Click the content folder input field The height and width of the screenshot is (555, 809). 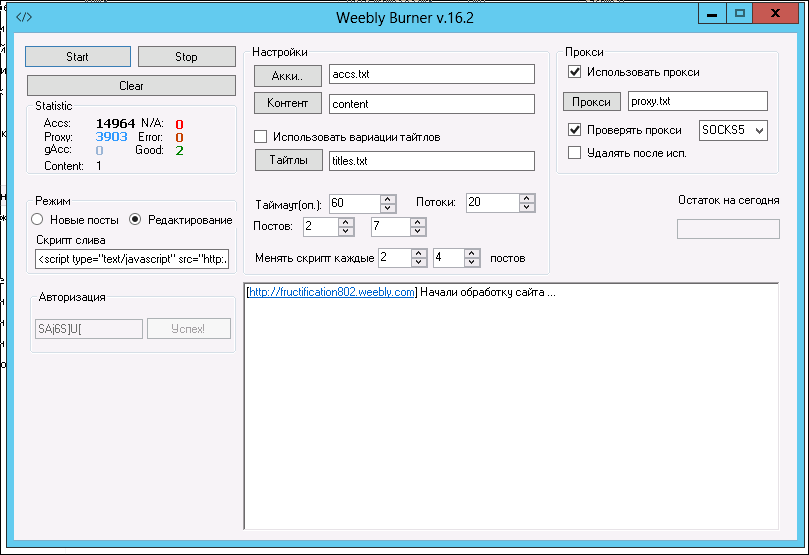click(432, 104)
